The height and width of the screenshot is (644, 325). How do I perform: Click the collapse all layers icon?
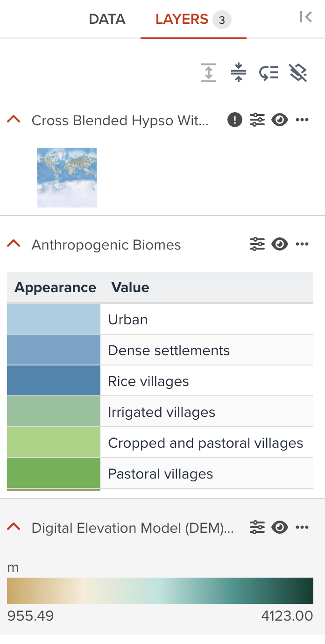[x=238, y=73]
